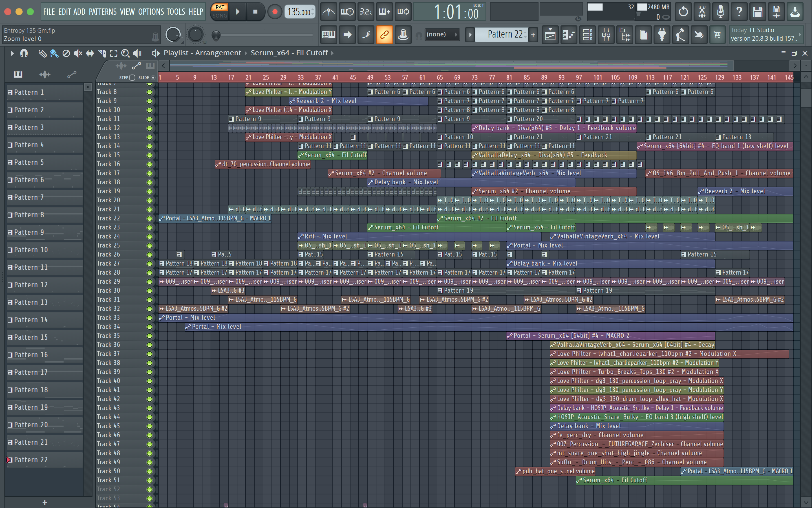Adjust the tempo 135.000 stepper
This screenshot has height=508, width=812.
[x=300, y=12]
